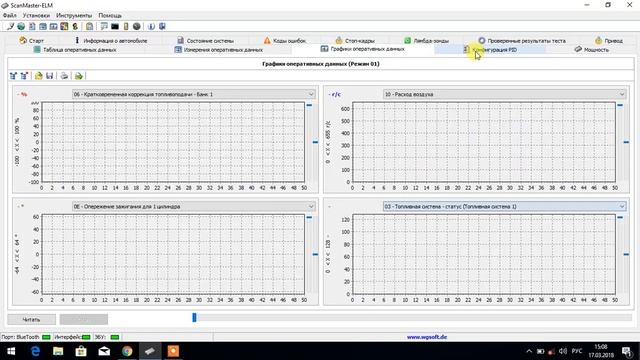Click the blue info circle toolbar icon
The width and height of the screenshot is (640, 360).
151,27
